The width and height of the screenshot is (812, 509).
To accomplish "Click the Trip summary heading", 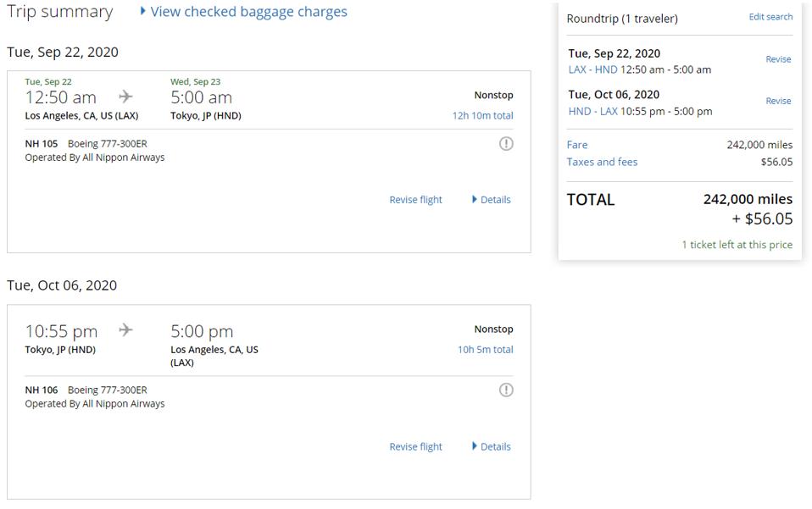I will (59, 12).
